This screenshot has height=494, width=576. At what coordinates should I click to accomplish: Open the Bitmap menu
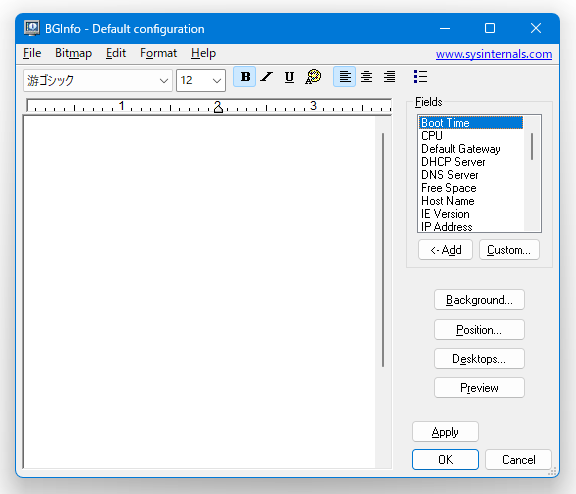tap(73, 53)
